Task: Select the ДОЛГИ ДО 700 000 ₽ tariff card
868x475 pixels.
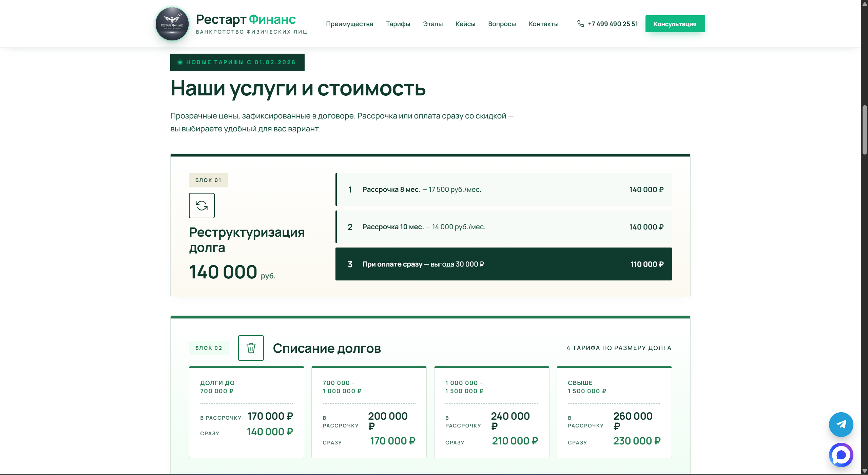Action: click(246, 412)
